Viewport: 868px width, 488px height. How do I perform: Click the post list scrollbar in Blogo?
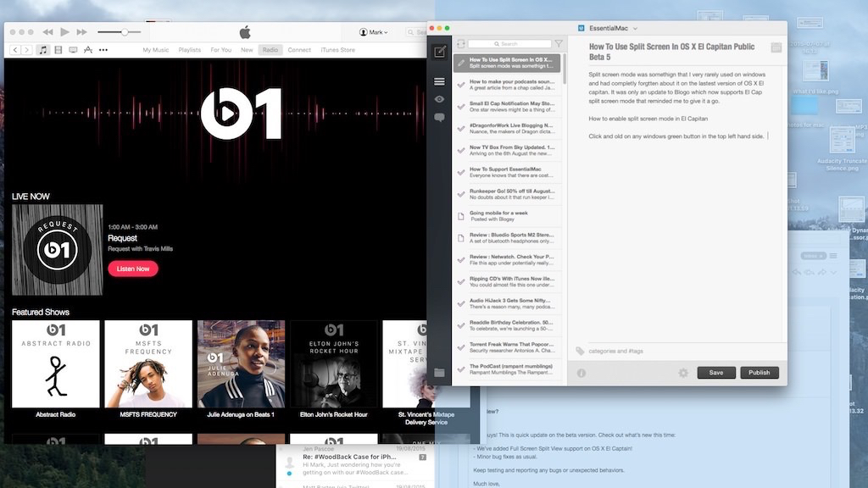point(564,69)
